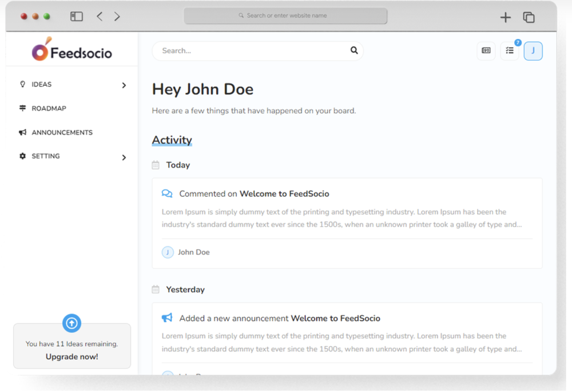572x392 pixels.
Task: Click the Lorem Ipsum text in Today card
Action: pyautogui.click(x=342, y=218)
